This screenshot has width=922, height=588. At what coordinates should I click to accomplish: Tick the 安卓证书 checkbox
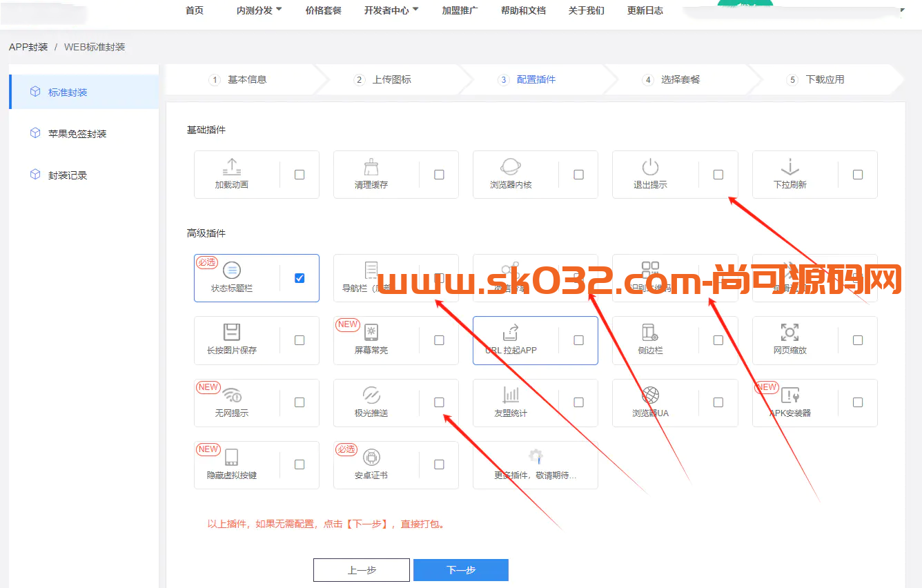tap(439, 464)
